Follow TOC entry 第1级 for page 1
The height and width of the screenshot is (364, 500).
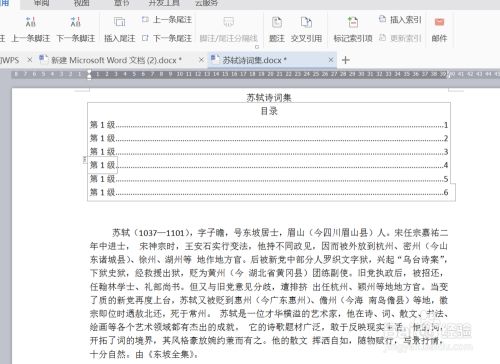click(x=269, y=125)
